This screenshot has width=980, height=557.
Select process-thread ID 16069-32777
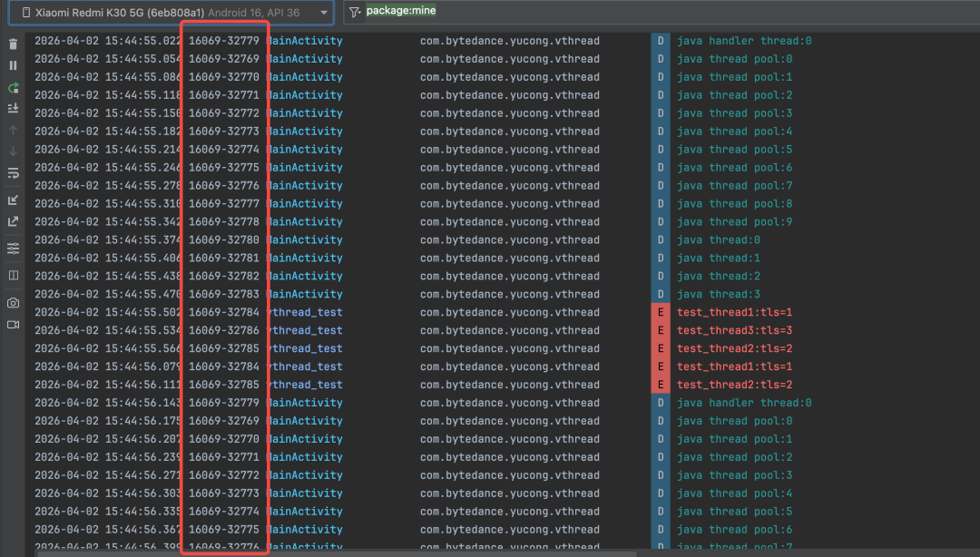pyautogui.click(x=224, y=204)
